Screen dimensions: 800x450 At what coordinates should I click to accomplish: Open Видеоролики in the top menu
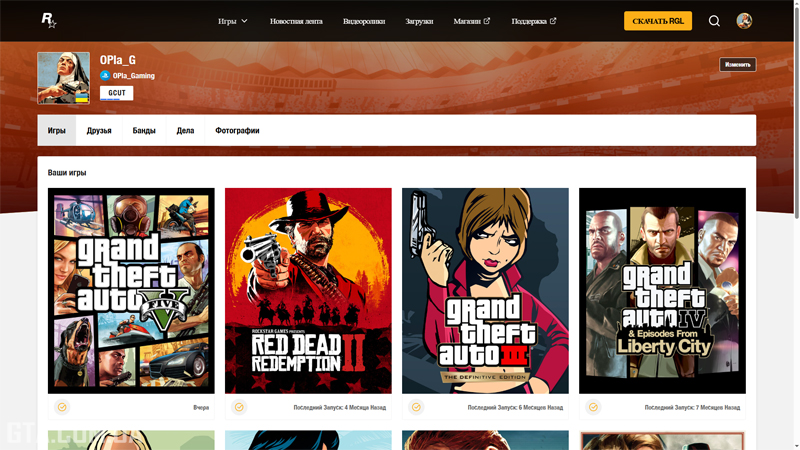click(x=364, y=21)
